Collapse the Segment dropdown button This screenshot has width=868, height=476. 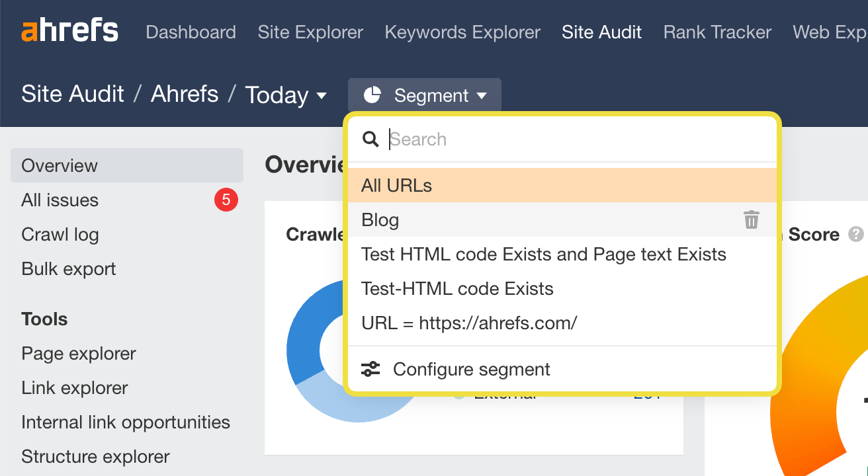pos(425,95)
